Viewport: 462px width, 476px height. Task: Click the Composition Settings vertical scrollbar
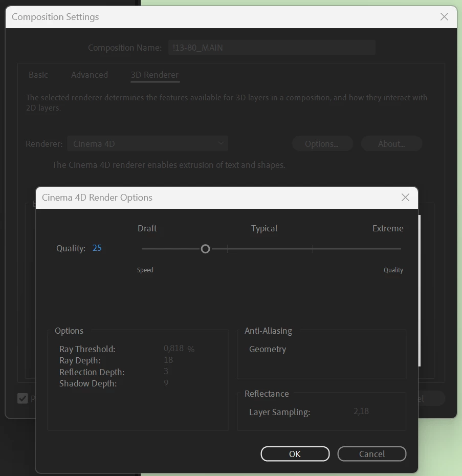pyautogui.click(x=419, y=291)
